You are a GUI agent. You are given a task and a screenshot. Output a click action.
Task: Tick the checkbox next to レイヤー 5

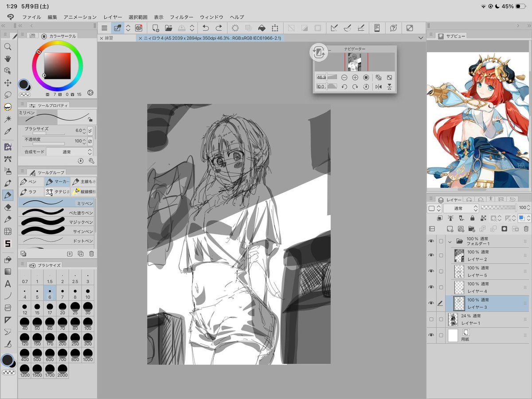coord(441,271)
